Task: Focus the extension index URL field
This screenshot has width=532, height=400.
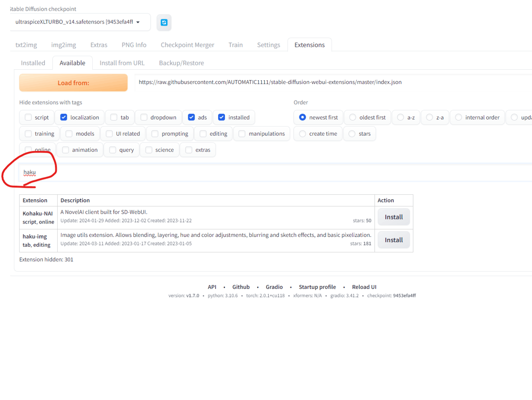Action: 333,83
